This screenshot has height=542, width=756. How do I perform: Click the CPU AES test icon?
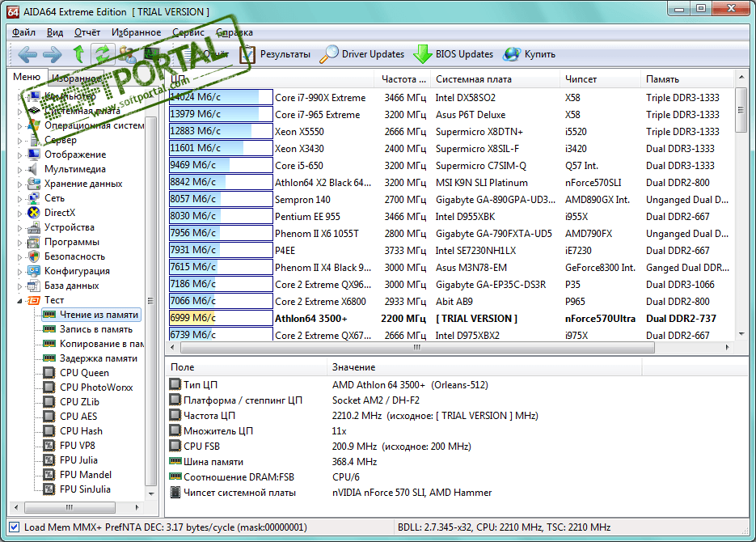click(49, 416)
